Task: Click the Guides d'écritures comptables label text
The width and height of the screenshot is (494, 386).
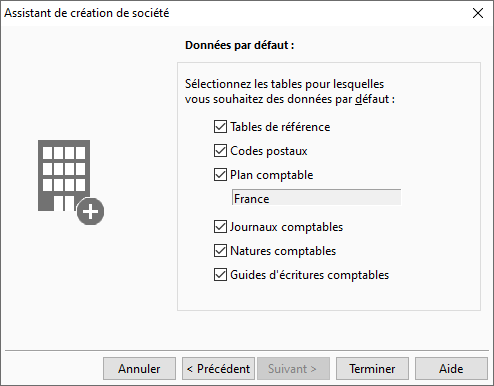Action: 310,275
